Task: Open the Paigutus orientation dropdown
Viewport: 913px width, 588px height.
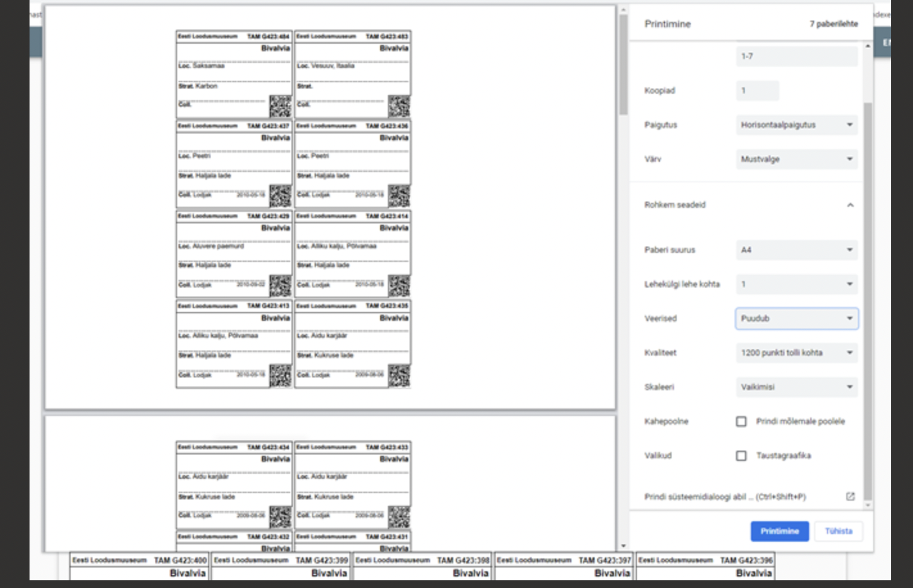Action: [796, 125]
